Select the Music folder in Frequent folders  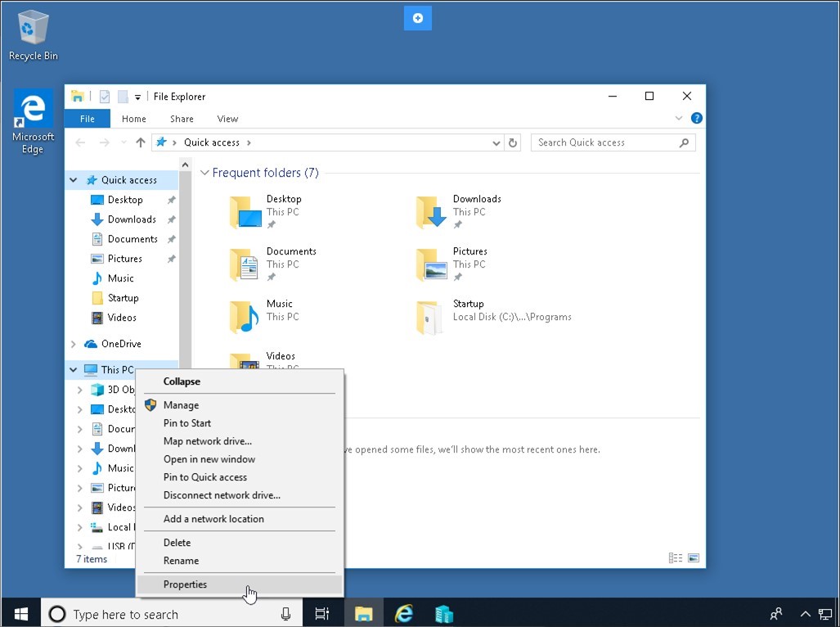263,318
